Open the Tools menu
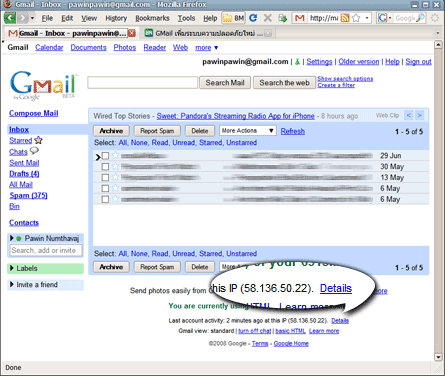Image resolution: width=445 pixels, height=376 pixels. (186, 18)
